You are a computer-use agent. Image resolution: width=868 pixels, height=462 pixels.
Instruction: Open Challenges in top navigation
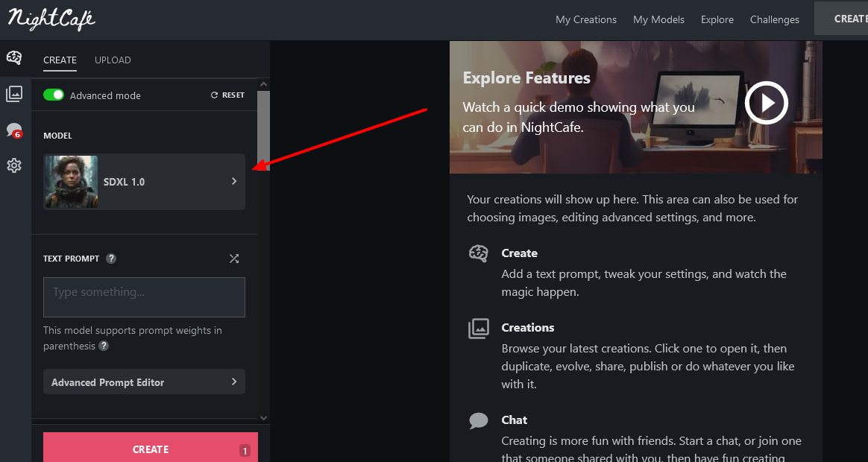click(x=775, y=19)
